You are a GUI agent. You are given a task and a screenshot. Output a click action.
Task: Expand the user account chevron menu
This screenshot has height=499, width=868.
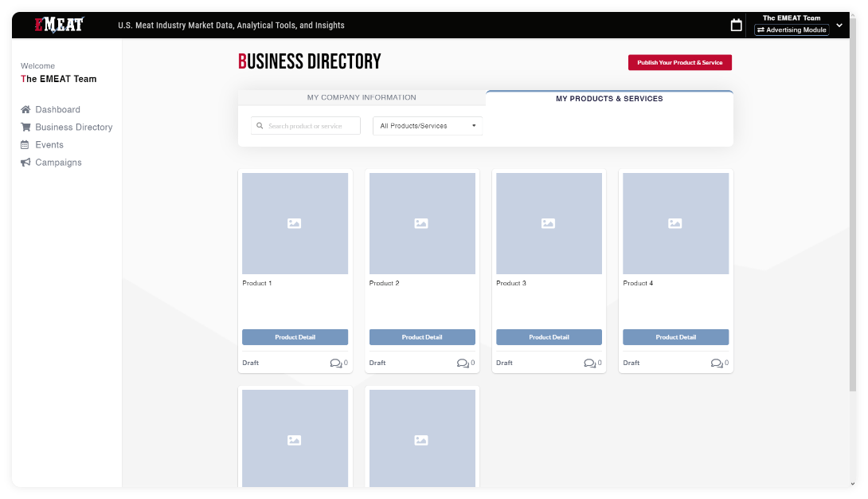pyautogui.click(x=839, y=25)
